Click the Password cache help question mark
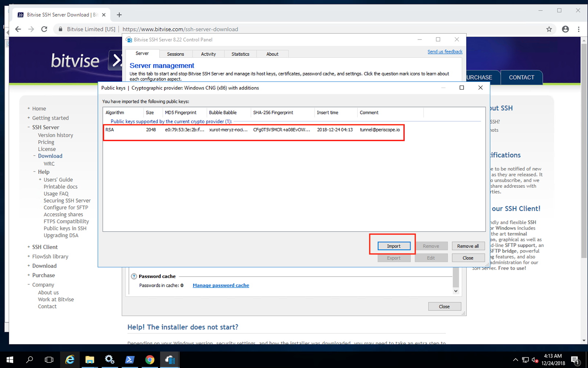Viewport: 588px width, 368px height. [x=134, y=276]
